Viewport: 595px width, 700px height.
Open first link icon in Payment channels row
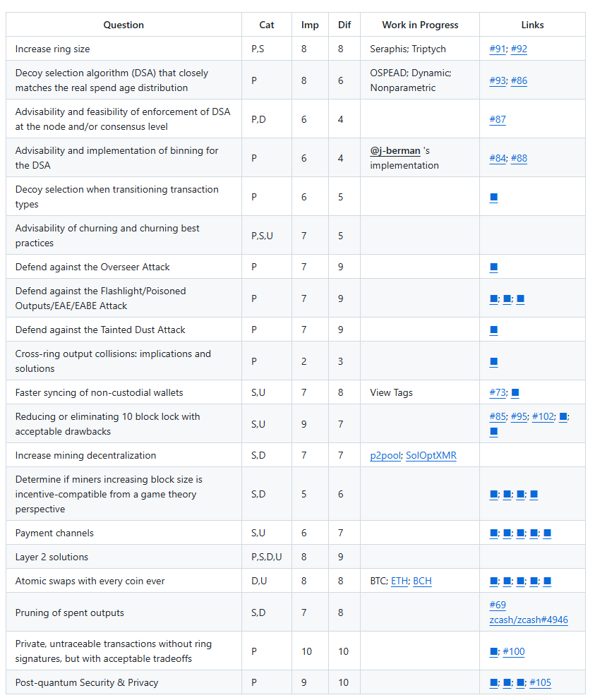click(x=493, y=533)
